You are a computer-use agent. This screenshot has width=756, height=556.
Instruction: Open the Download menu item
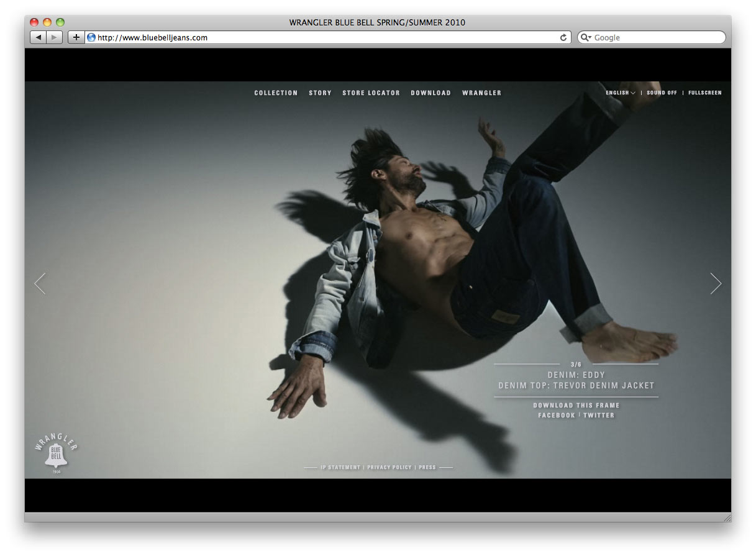(x=430, y=93)
